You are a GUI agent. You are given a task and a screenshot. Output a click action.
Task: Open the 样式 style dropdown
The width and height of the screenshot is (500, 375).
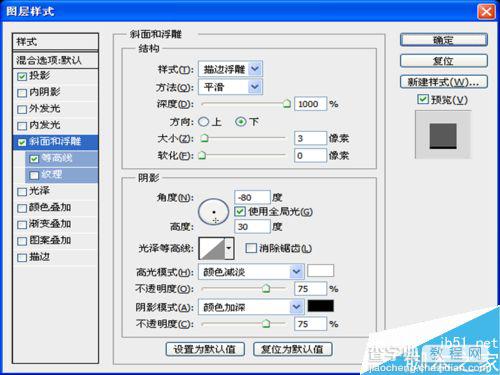click(230, 69)
